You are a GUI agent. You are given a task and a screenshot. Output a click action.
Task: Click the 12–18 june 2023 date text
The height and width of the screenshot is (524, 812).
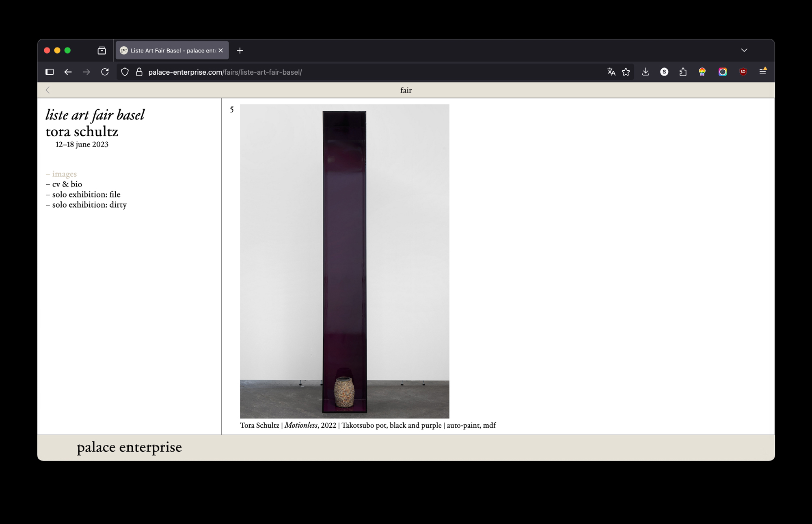(x=82, y=145)
